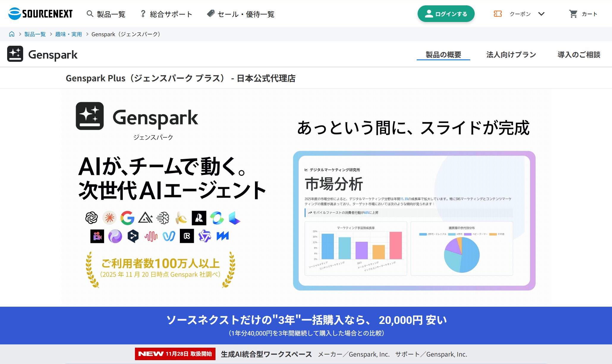Expand the クーポン dropdown chevron
Image resolution: width=612 pixels, height=364 pixels.
click(541, 14)
